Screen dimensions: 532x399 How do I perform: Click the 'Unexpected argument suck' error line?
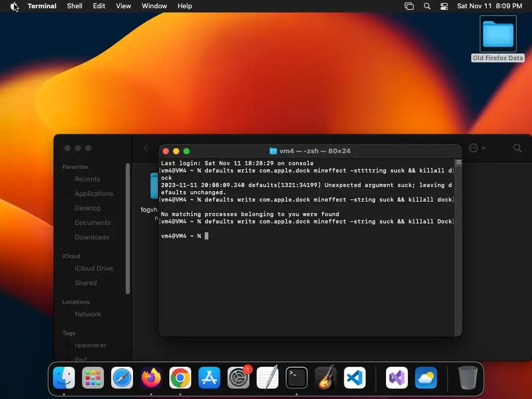coord(307,189)
